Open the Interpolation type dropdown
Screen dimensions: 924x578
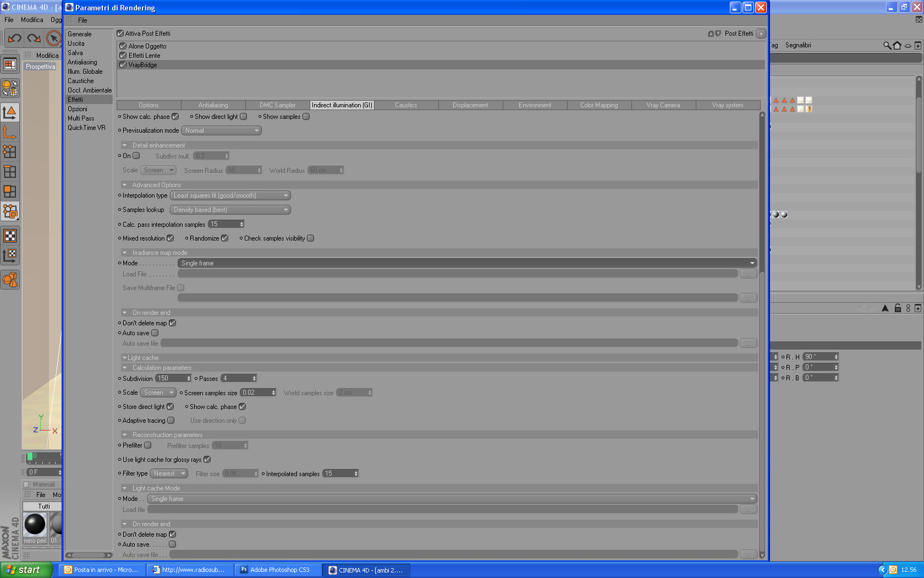230,195
